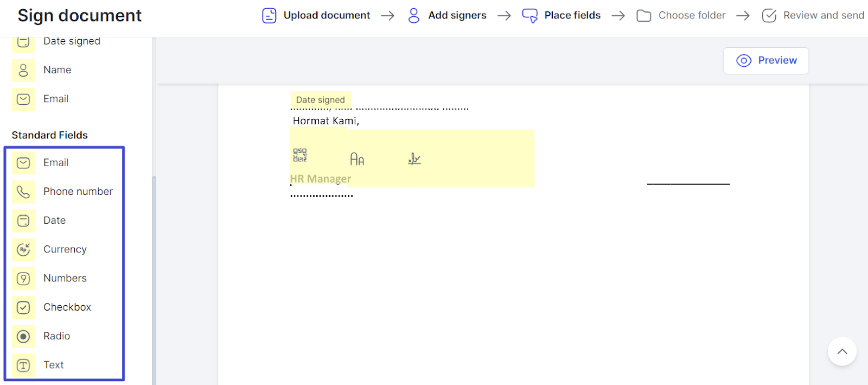Viewport: 868px width, 385px height.
Task: Select the placed 'Date signed' field in document
Action: (x=321, y=100)
